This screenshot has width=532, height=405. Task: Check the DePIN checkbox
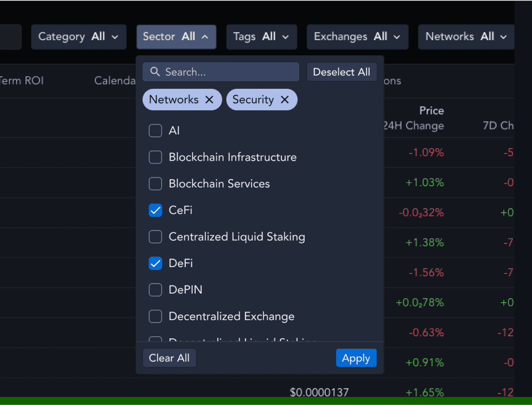tap(156, 290)
